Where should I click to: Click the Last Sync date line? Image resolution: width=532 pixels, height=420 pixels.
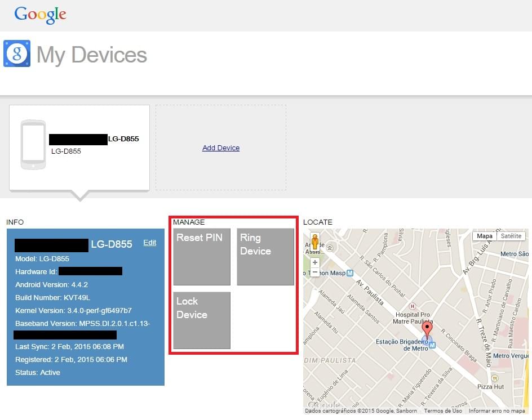pyautogui.click(x=69, y=346)
